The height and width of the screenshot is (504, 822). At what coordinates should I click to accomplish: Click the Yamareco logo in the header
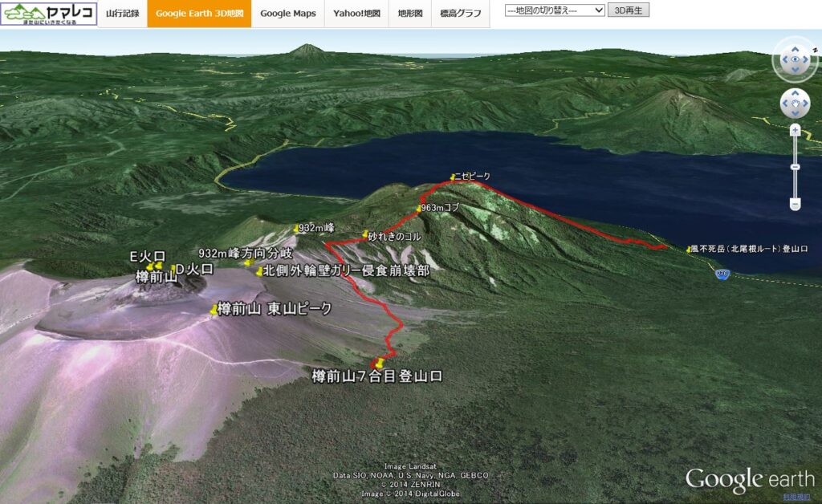click(49, 14)
